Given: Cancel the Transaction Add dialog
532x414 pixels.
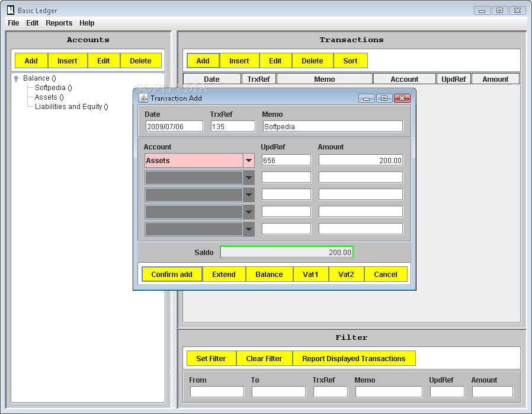Looking at the screenshot, I should click(x=386, y=274).
